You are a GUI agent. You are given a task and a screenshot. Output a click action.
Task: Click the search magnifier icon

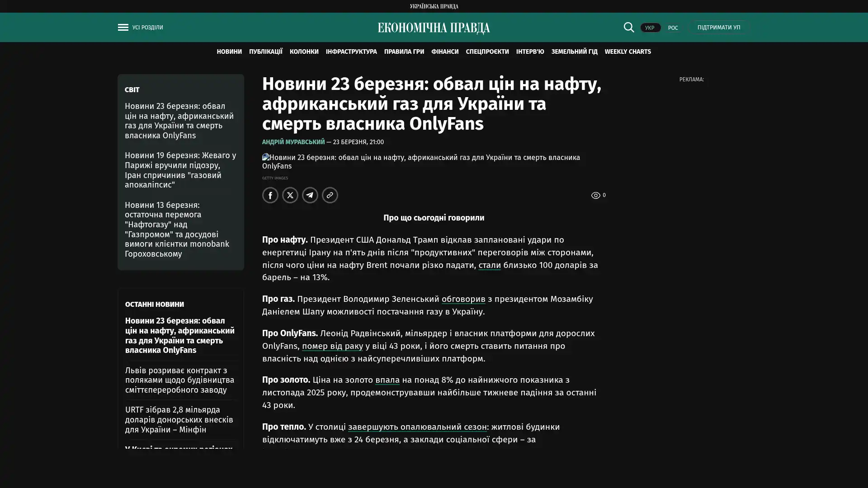(628, 28)
